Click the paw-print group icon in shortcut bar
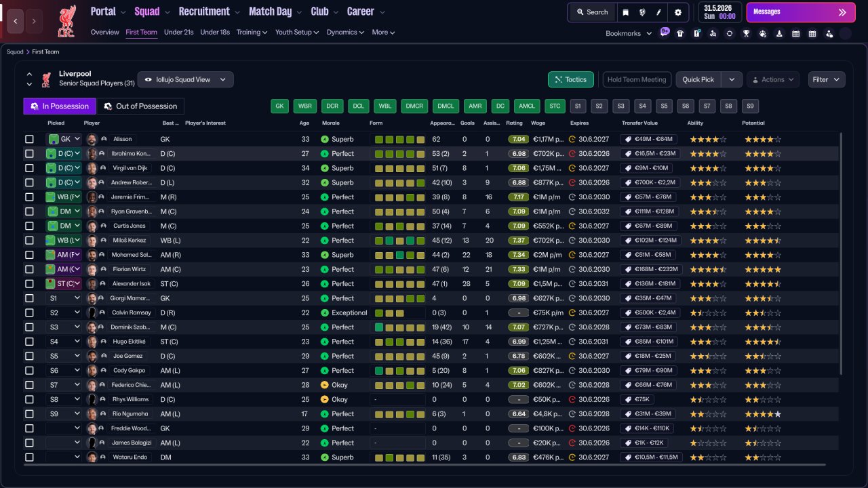This screenshot has height=488, width=868. coord(763,33)
